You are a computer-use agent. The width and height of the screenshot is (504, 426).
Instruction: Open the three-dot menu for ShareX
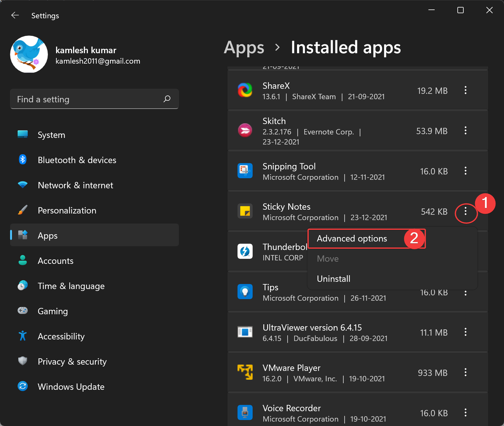(465, 90)
